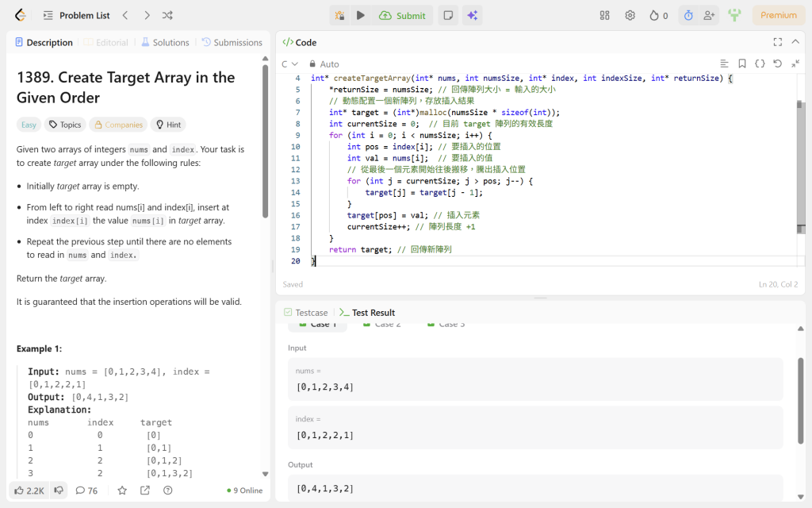Shuffle to a random problem
The height and width of the screenshot is (508, 812).
click(x=167, y=15)
